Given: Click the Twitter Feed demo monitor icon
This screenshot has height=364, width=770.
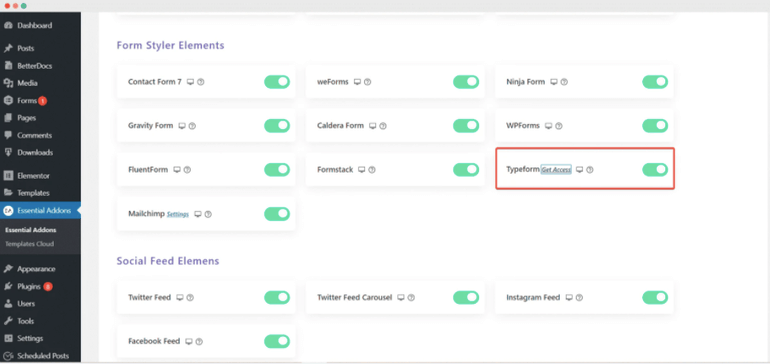Looking at the screenshot, I should (x=180, y=298).
